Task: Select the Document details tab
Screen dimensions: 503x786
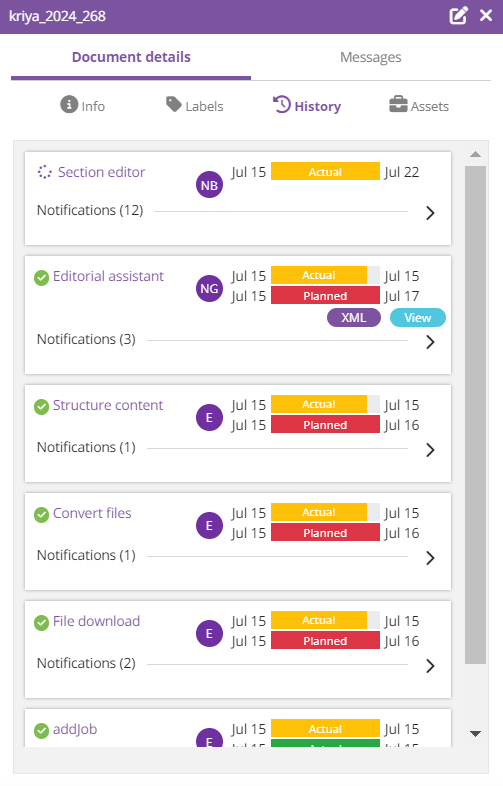Action: (x=131, y=57)
